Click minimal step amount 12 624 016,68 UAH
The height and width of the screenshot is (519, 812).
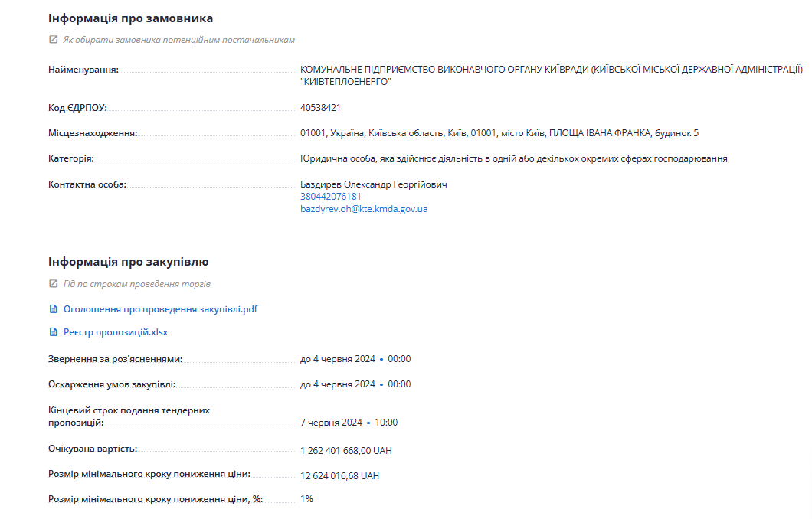pyautogui.click(x=339, y=476)
